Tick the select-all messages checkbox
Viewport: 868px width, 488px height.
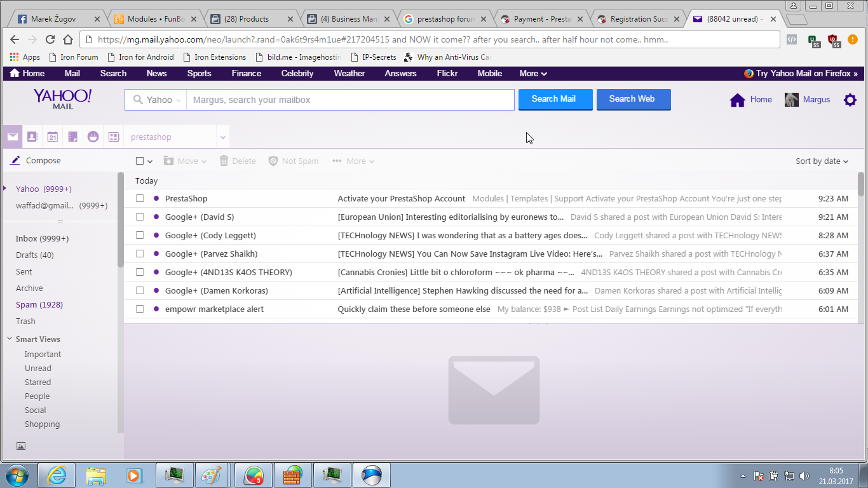(x=140, y=161)
